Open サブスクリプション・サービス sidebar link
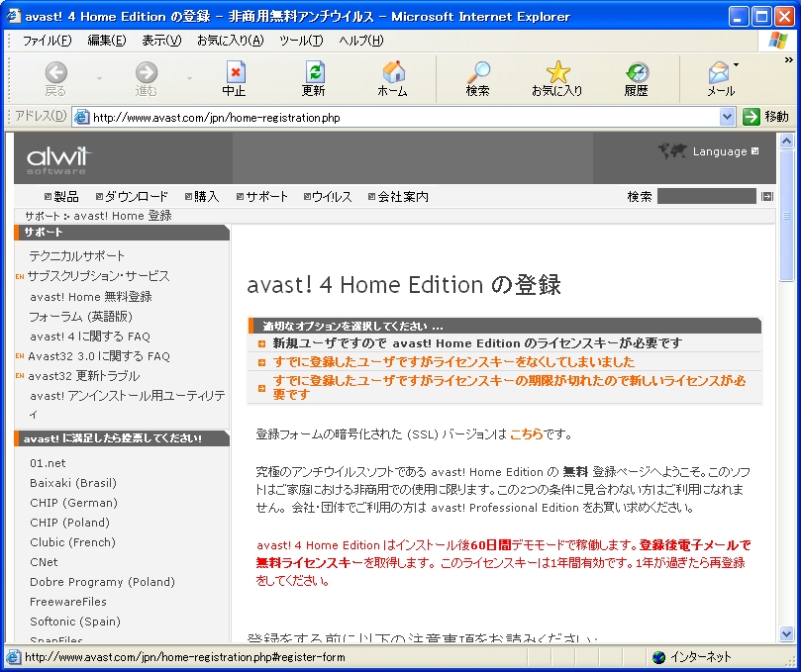The width and height of the screenshot is (801, 672). pos(98,276)
